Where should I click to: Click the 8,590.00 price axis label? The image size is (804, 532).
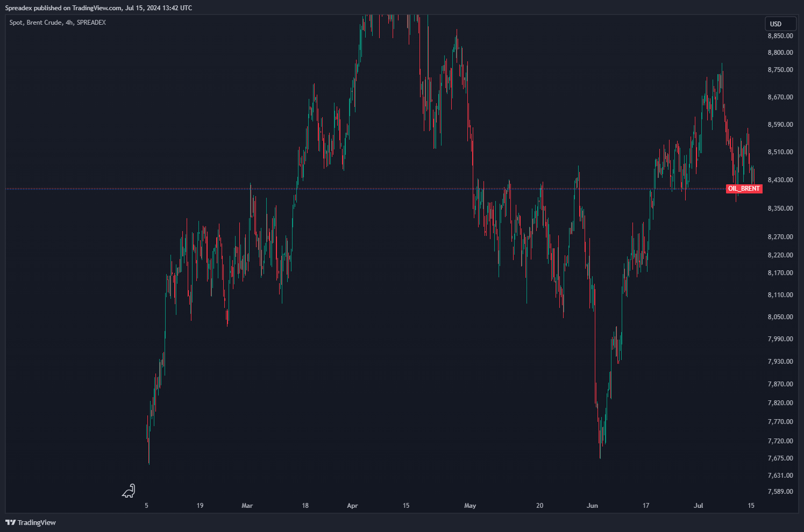780,125
